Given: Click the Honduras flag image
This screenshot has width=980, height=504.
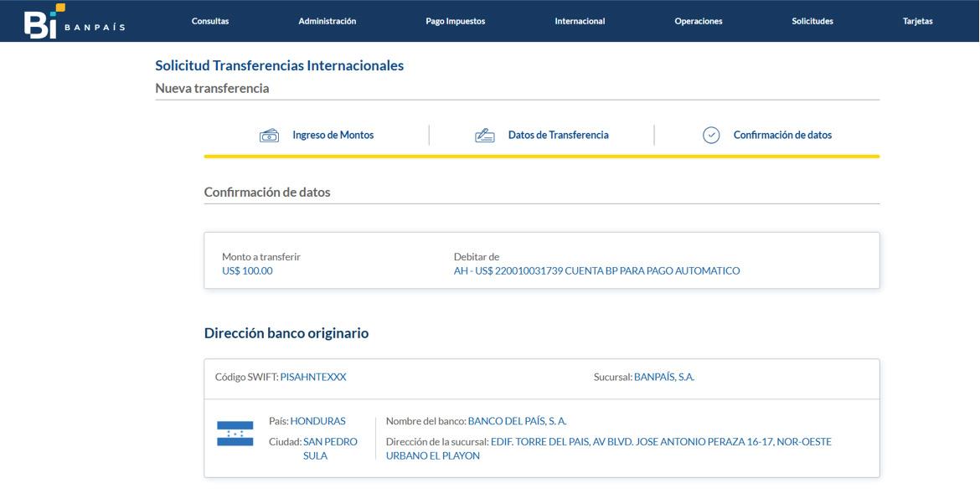Looking at the screenshot, I should (235, 434).
